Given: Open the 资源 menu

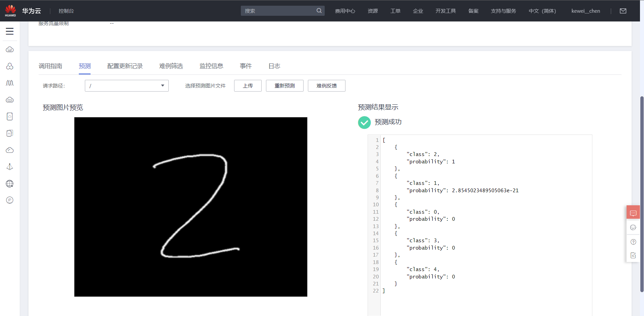Looking at the screenshot, I should pos(373,11).
